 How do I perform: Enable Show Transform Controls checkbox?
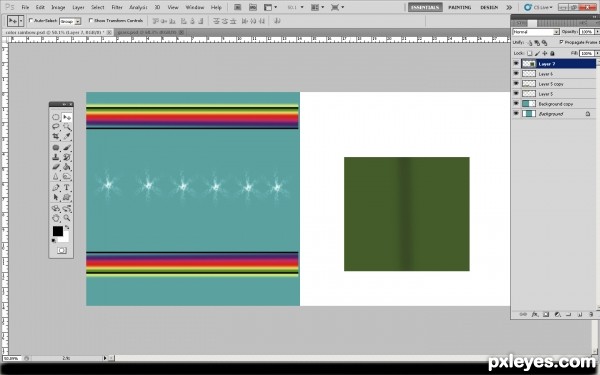point(91,20)
